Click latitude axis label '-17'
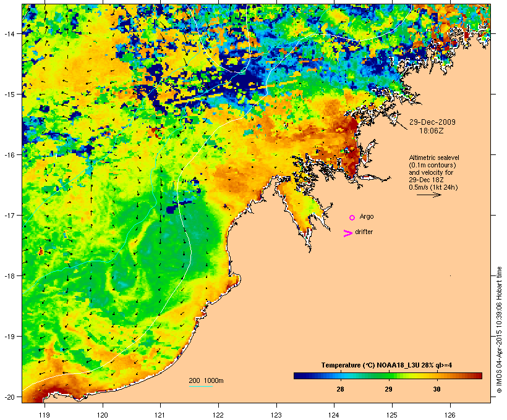The height and width of the screenshot is (420, 507). click(x=9, y=215)
